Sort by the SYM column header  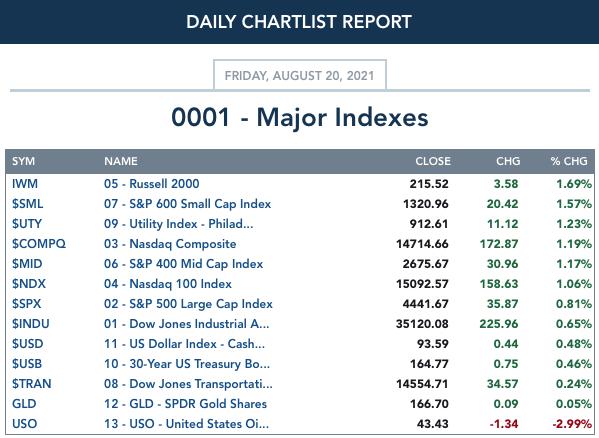point(23,161)
